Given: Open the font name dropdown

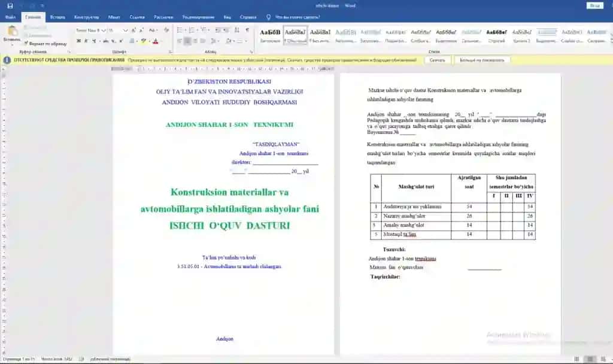Looking at the screenshot, I should point(104,30).
